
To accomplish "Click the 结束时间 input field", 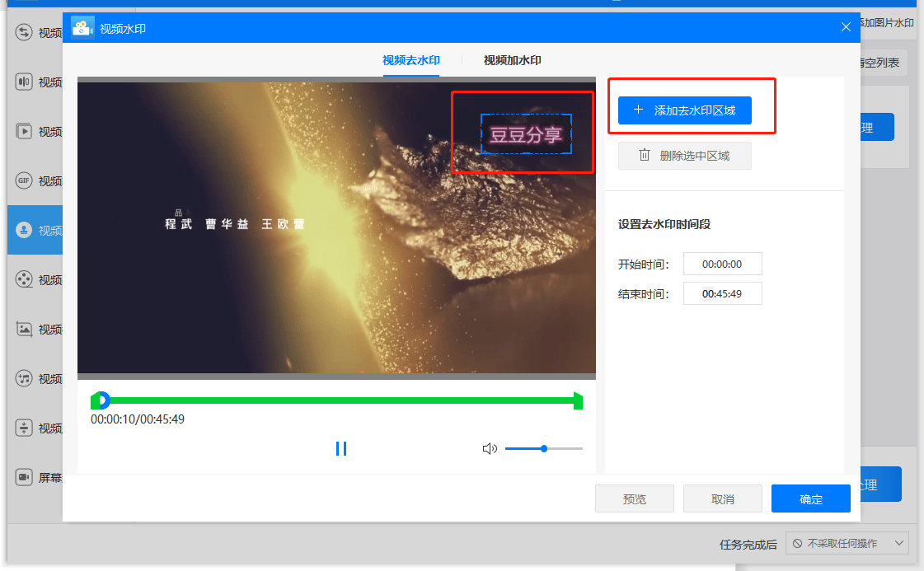I will pos(722,293).
